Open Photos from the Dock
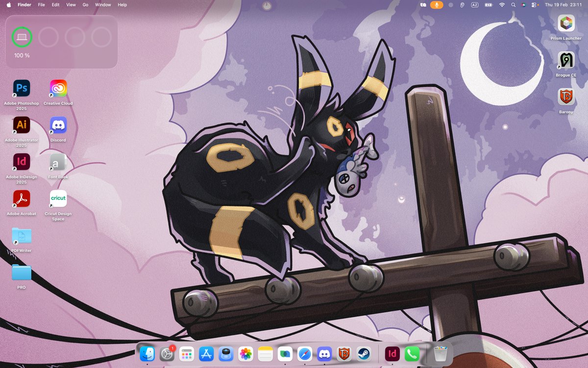 (245, 354)
